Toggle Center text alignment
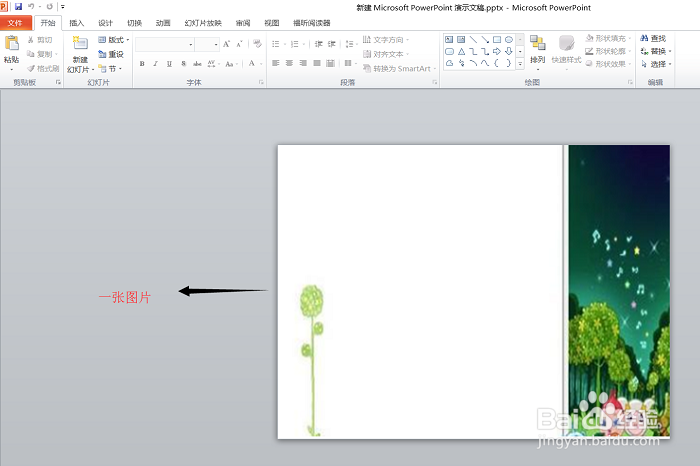Screen dimensions: 700x466 [289, 63]
